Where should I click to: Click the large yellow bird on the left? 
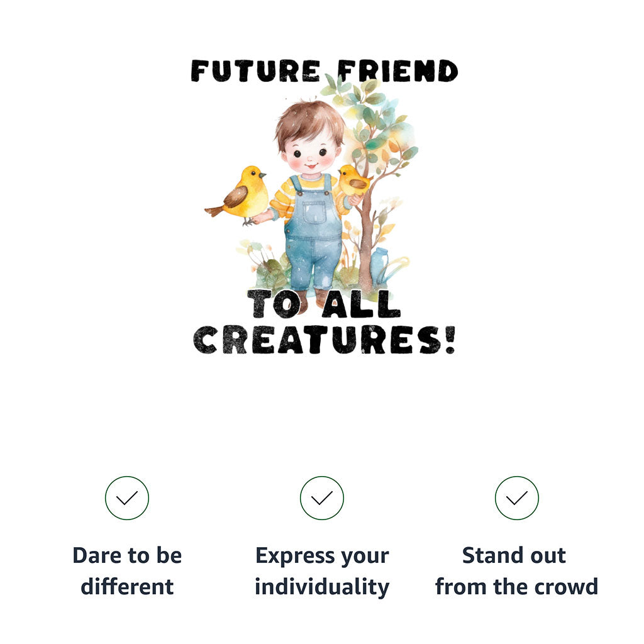tap(241, 193)
